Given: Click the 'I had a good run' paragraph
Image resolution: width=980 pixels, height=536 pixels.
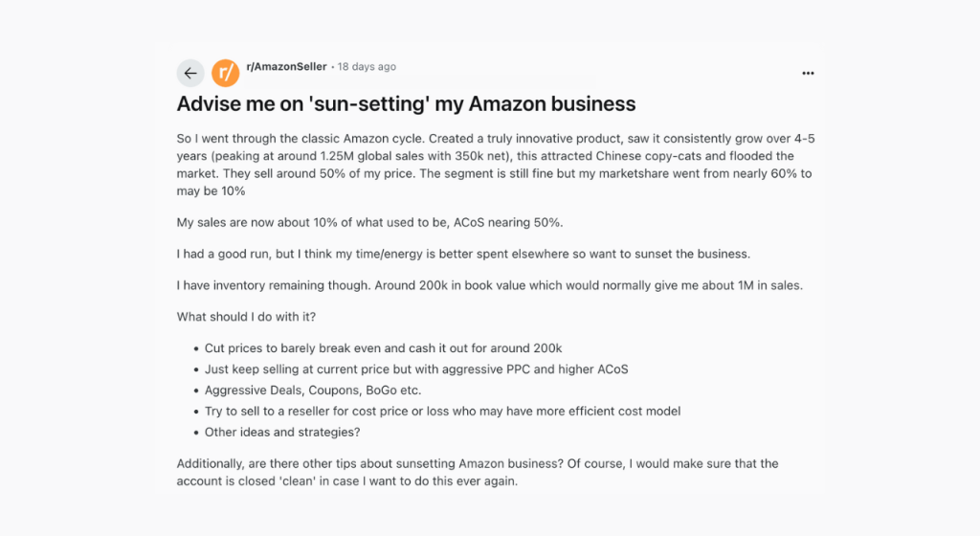Looking at the screenshot, I should (x=463, y=254).
